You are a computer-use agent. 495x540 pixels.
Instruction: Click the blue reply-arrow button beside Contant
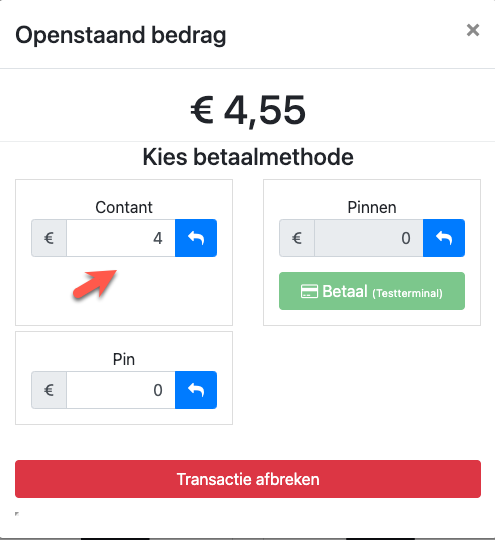click(196, 238)
